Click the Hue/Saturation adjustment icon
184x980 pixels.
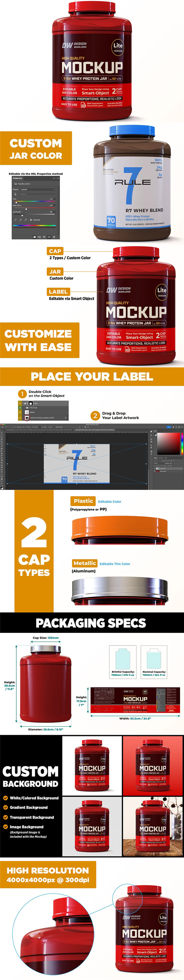point(16,184)
